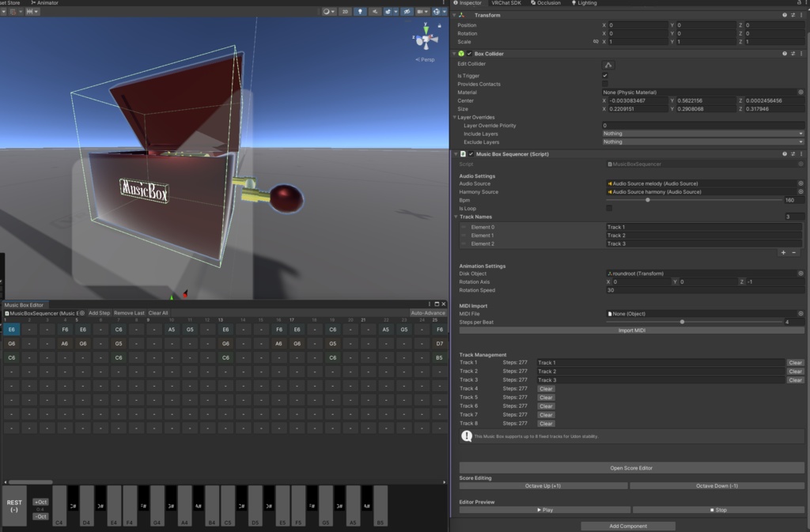
Task: Open the Exclude Layers dropdown
Action: (x=702, y=142)
